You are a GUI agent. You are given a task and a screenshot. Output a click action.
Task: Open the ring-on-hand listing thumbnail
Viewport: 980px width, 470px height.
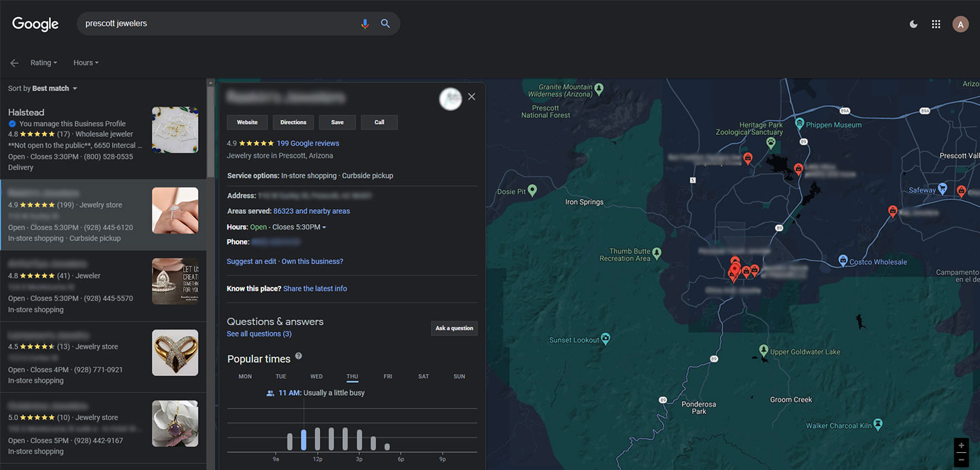click(x=175, y=211)
